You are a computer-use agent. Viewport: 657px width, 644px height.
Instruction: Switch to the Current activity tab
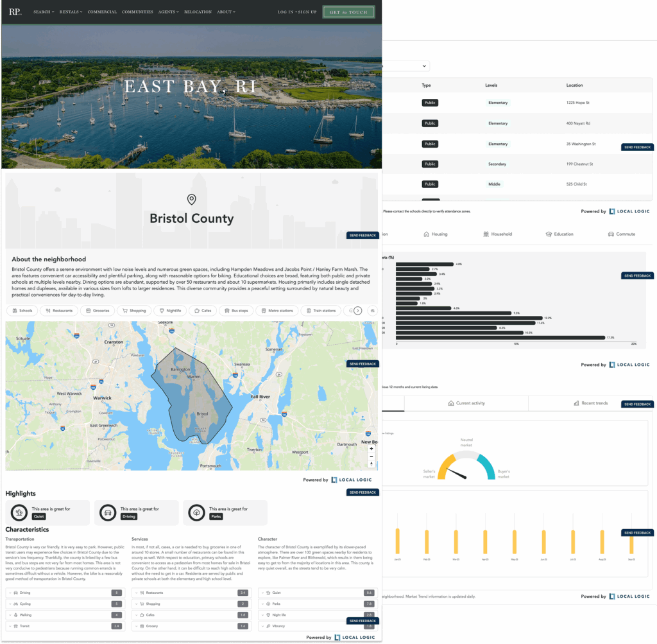click(x=466, y=403)
